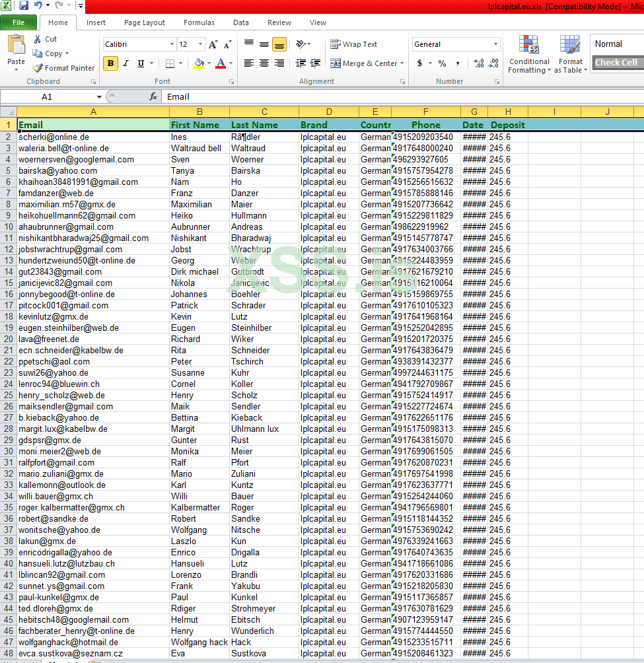Toggle Italic formatting
644x663 pixels.
125,63
